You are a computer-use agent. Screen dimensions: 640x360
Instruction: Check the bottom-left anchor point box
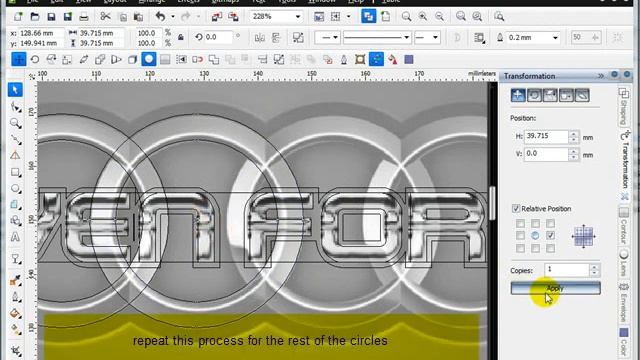pyautogui.click(x=520, y=248)
